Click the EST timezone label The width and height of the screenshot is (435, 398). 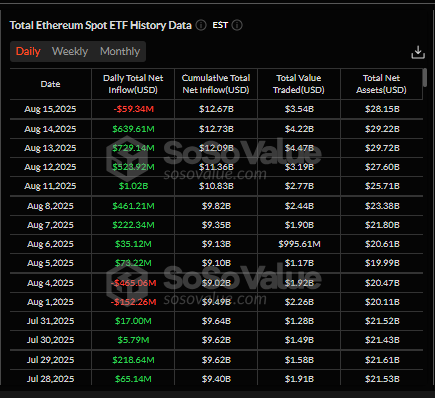(x=220, y=25)
